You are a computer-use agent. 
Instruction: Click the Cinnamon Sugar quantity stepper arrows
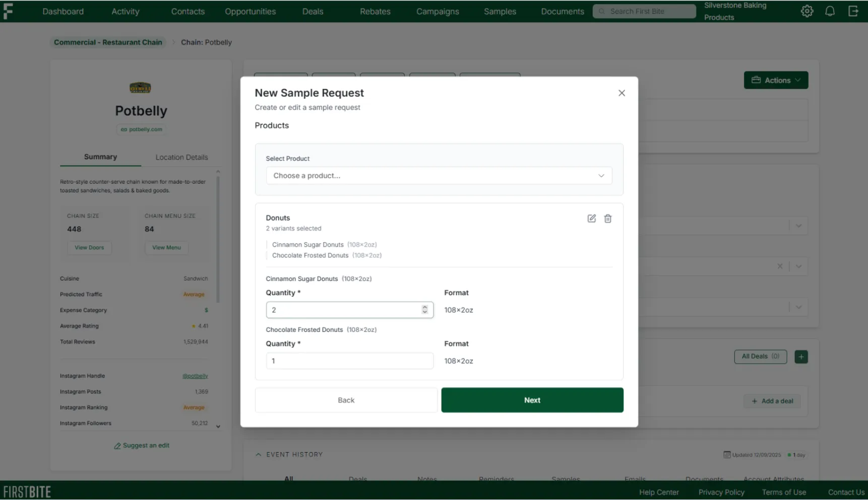pyautogui.click(x=425, y=310)
